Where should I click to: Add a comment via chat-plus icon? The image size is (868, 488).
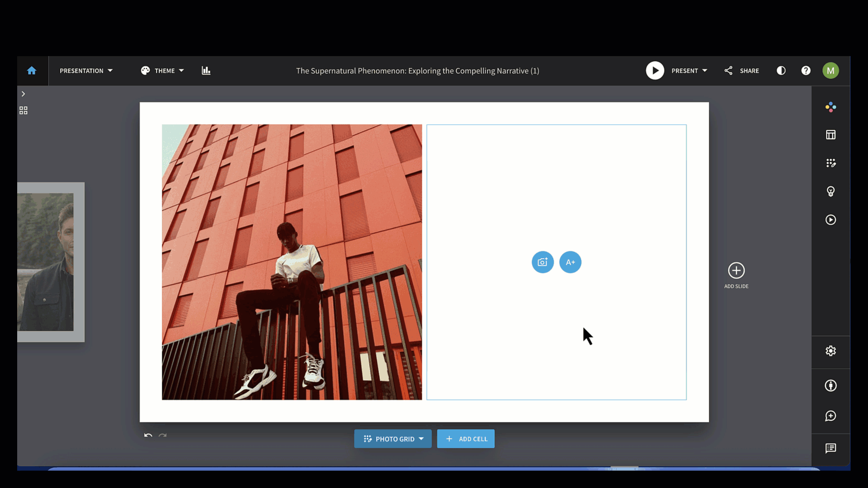point(830,416)
